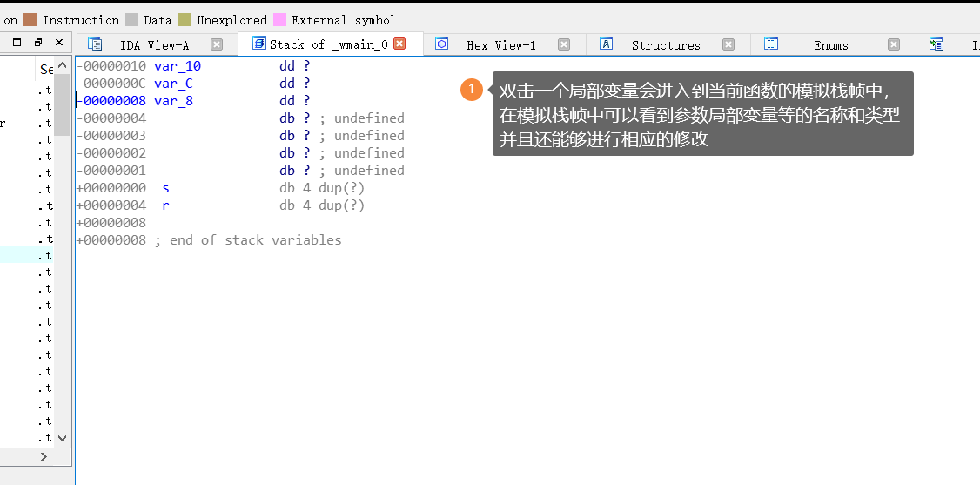Click the Stack view tab icon
This screenshot has width=980, height=485.
[258, 43]
